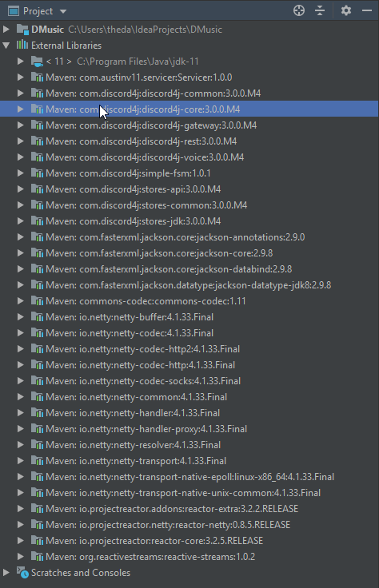This screenshot has width=379, height=588.
Task: Select jackson-databind:2.9.8 library entry
Action: pos(169,269)
